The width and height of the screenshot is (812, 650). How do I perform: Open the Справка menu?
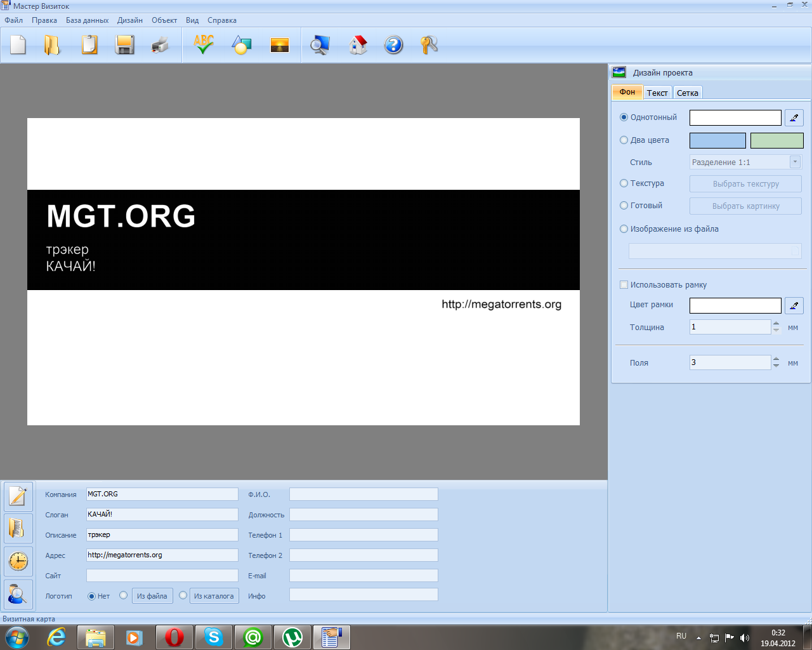pyautogui.click(x=222, y=20)
